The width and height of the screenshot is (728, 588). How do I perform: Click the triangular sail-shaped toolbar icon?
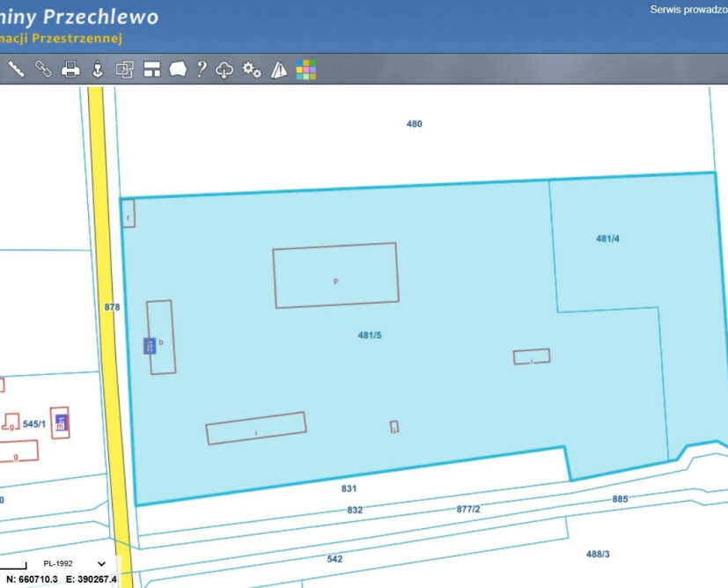pos(279,70)
